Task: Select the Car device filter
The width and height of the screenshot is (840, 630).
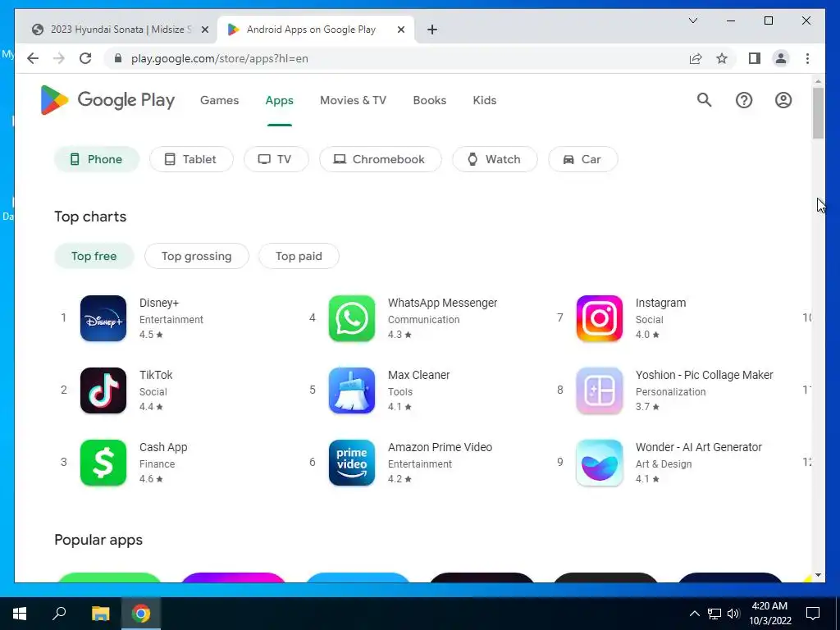Action: [583, 159]
